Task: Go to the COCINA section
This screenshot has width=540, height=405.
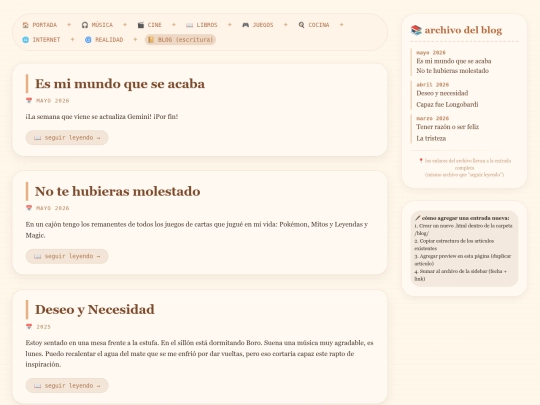Action: click(x=314, y=25)
